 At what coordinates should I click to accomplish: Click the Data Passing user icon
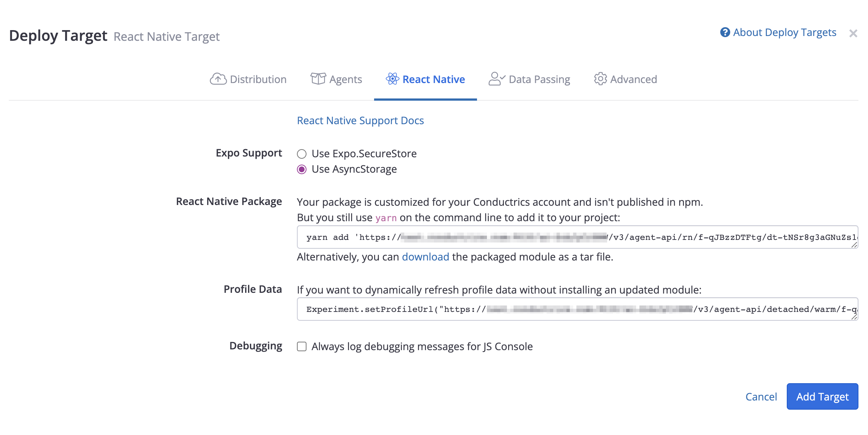pyautogui.click(x=496, y=79)
